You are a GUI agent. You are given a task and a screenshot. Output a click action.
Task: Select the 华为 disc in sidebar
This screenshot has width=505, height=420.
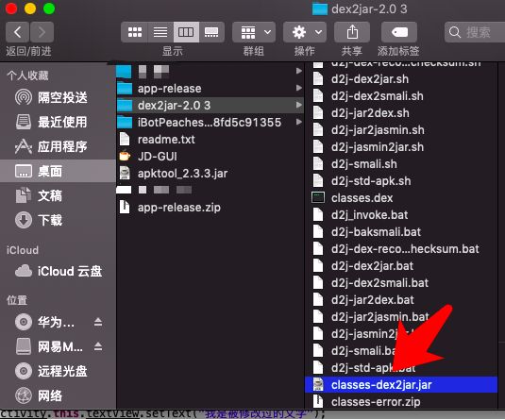tap(45, 322)
